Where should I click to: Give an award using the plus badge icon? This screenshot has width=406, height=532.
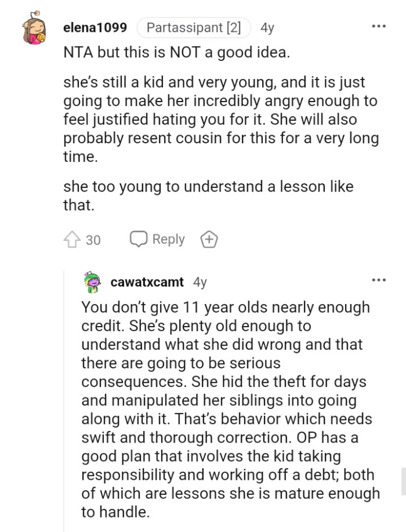coord(208,239)
